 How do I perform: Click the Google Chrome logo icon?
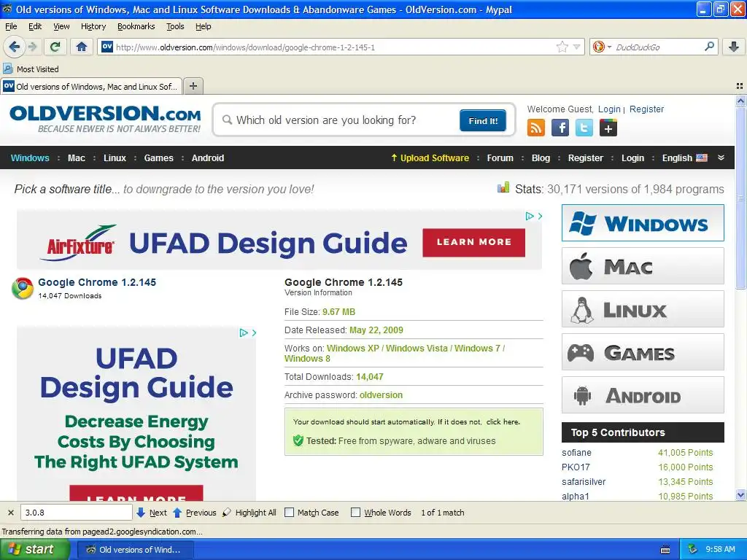coord(23,288)
